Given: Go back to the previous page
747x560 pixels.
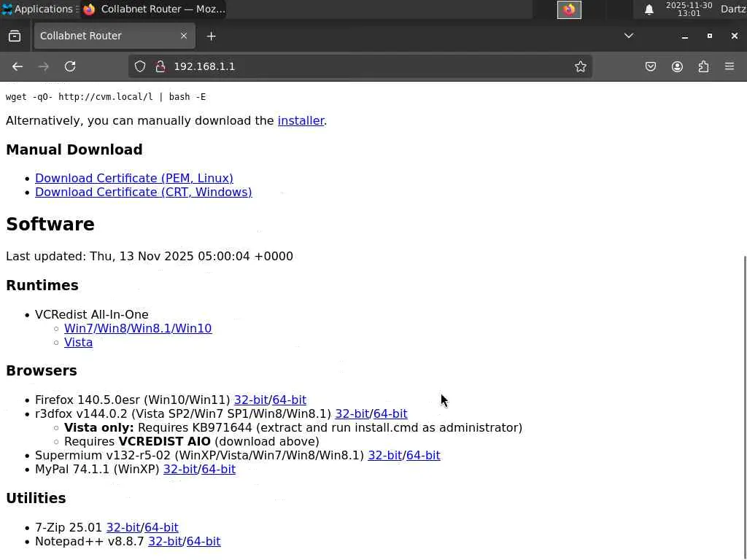Looking at the screenshot, I should click(18, 66).
